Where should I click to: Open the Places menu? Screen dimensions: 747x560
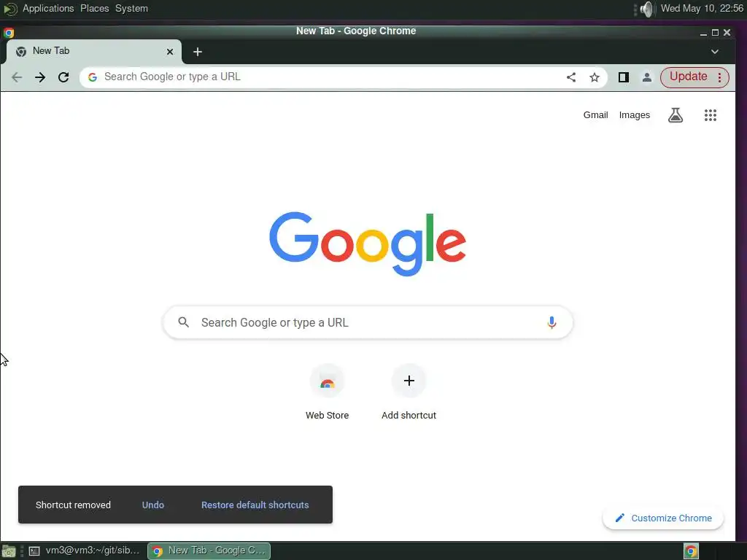coord(94,9)
